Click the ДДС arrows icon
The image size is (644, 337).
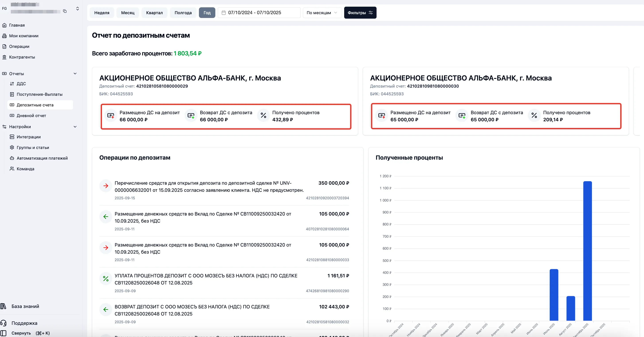(x=12, y=84)
